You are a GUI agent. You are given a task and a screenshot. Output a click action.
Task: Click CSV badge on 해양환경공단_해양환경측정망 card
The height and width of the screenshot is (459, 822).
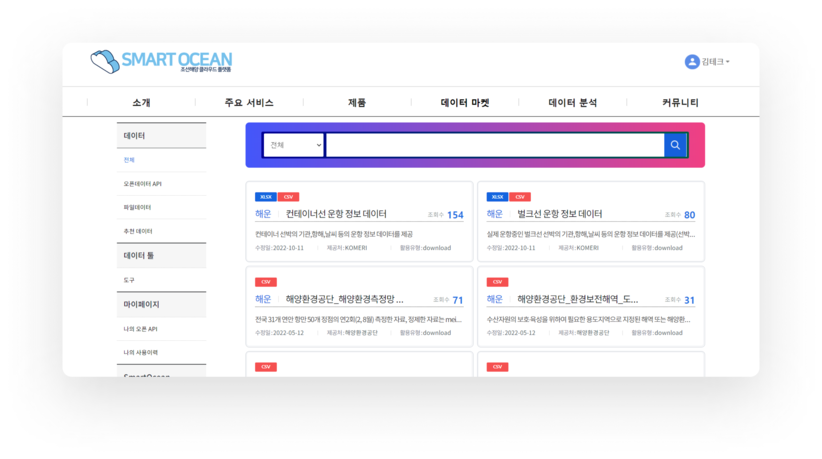266,282
